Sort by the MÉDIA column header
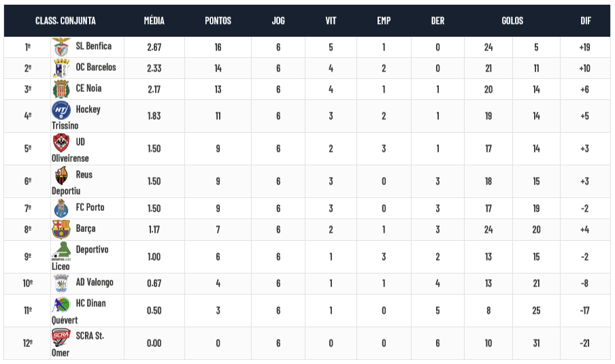The image size is (615, 364). click(154, 21)
